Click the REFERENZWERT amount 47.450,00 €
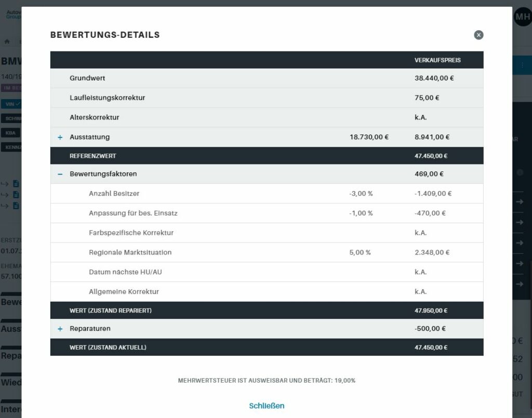The width and height of the screenshot is (532, 418). tap(431, 156)
